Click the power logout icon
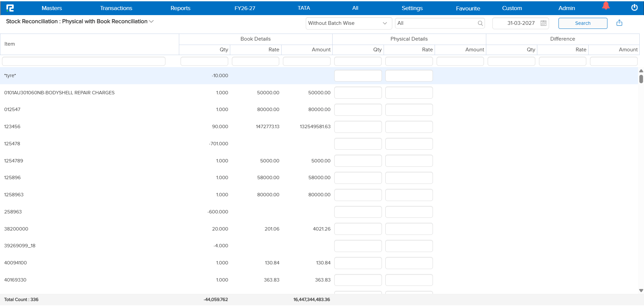The image size is (644, 307). (634, 8)
